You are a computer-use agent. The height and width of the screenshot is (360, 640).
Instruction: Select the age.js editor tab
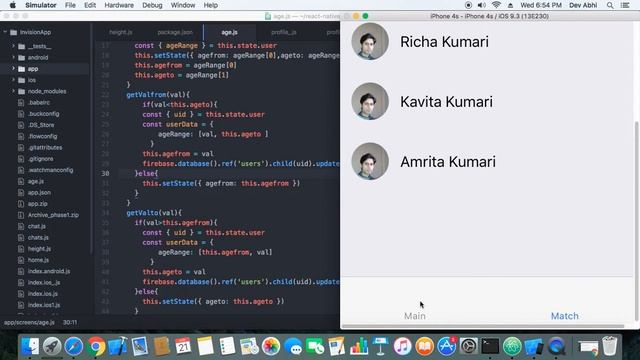[x=229, y=32]
